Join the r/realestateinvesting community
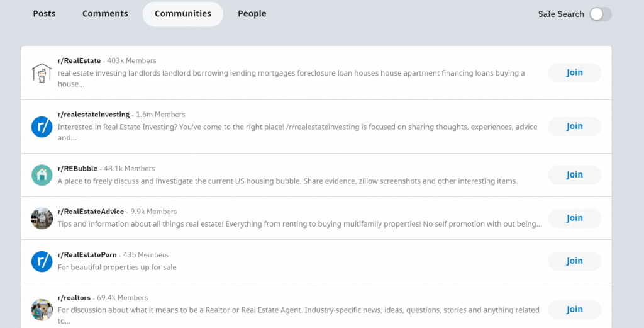The height and width of the screenshot is (328, 644). point(574,126)
